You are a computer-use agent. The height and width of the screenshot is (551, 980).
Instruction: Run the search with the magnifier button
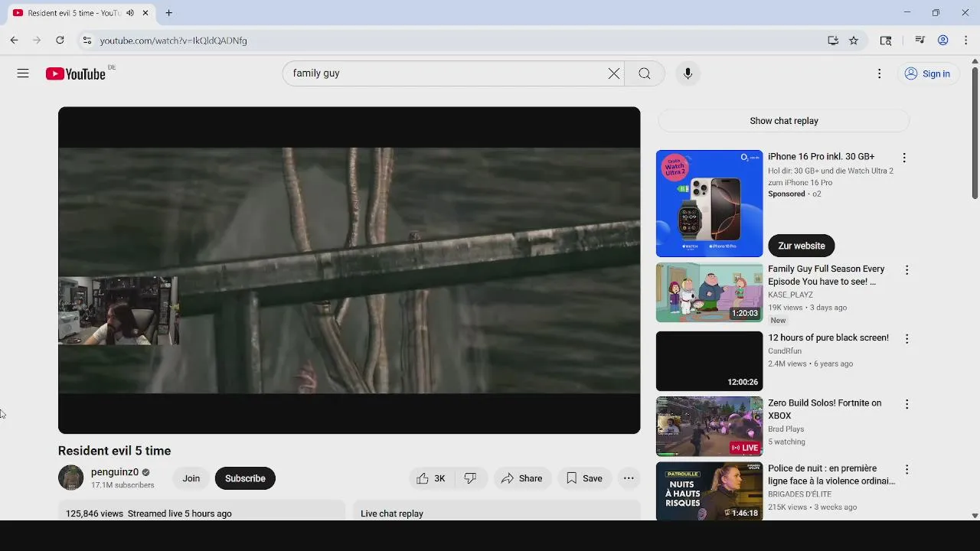[x=645, y=73]
